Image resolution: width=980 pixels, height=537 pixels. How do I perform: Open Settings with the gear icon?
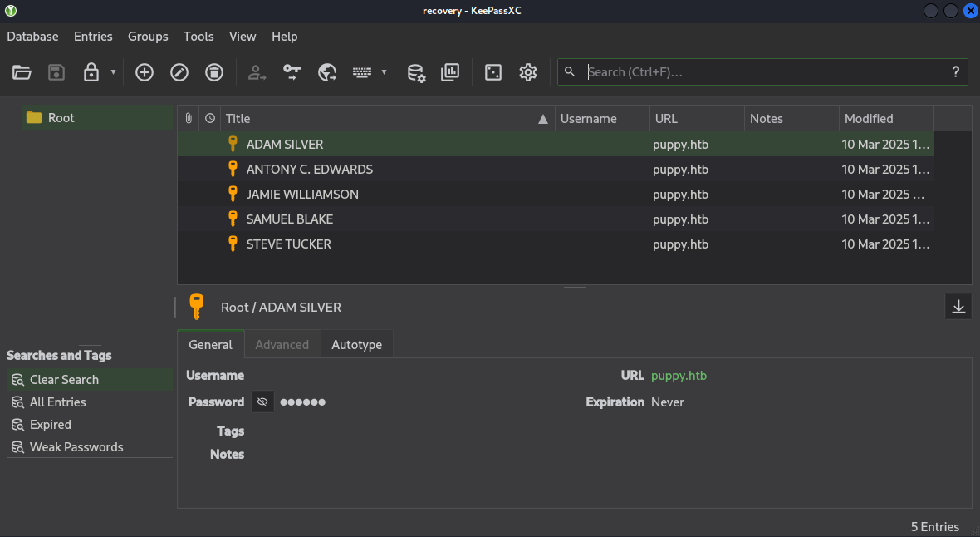click(x=528, y=72)
